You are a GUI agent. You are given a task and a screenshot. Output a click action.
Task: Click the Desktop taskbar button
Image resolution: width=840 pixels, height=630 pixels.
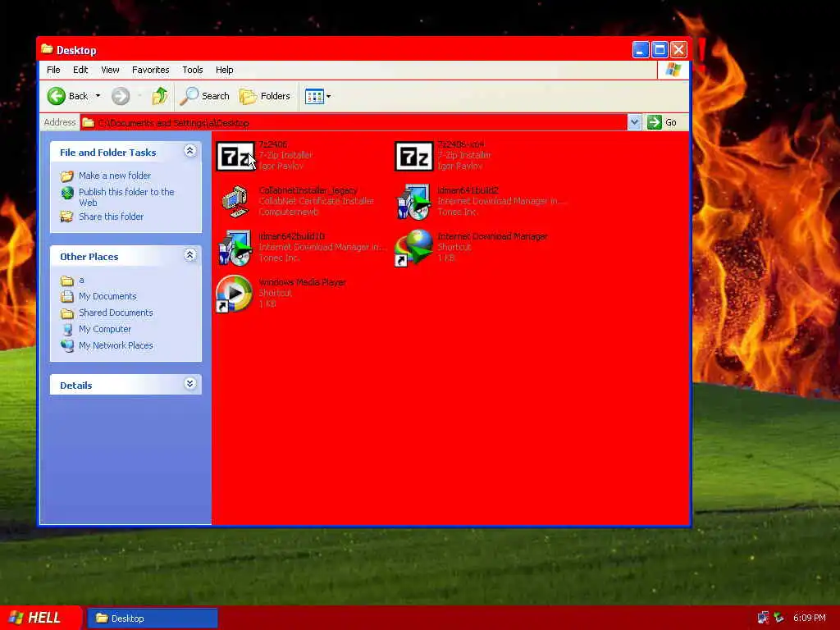pos(152,619)
